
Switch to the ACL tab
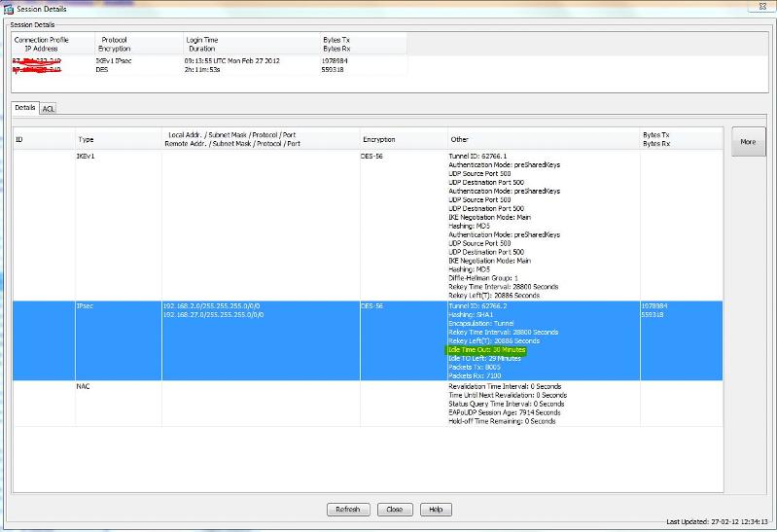pyautogui.click(x=48, y=109)
